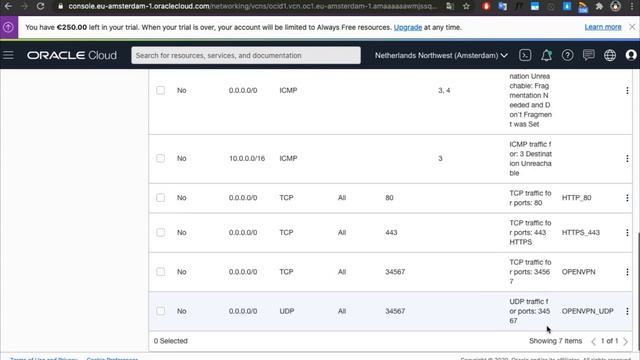Open the language globe menu

(x=610, y=55)
